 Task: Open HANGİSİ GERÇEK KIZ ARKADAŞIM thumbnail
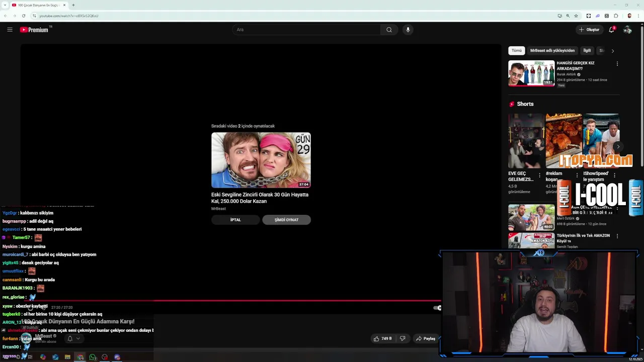coord(531,73)
